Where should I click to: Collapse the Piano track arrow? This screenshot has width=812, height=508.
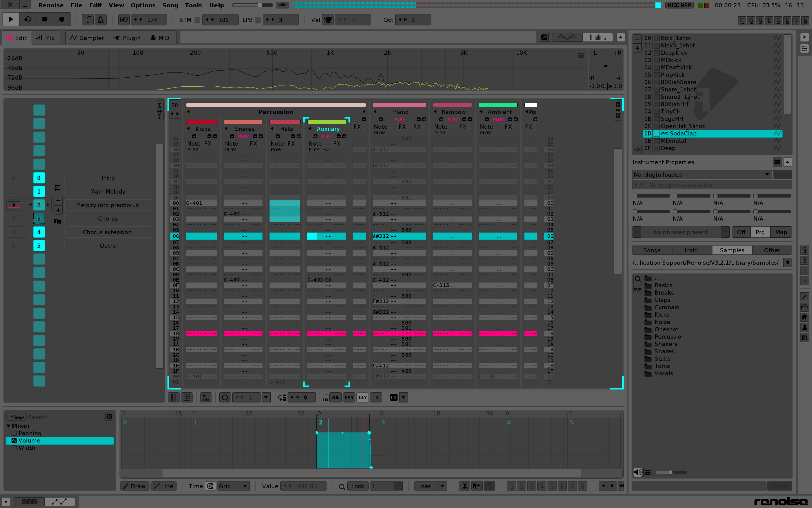pyautogui.click(x=375, y=111)
